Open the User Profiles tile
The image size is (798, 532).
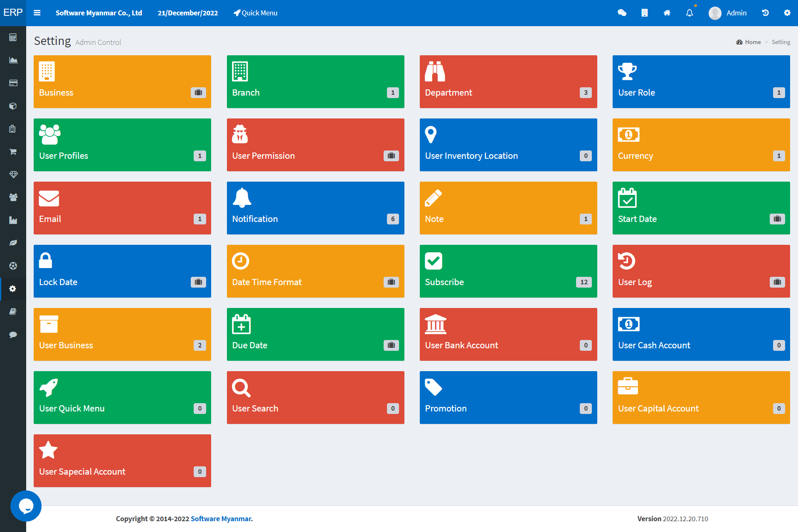(x=122, y=145)
